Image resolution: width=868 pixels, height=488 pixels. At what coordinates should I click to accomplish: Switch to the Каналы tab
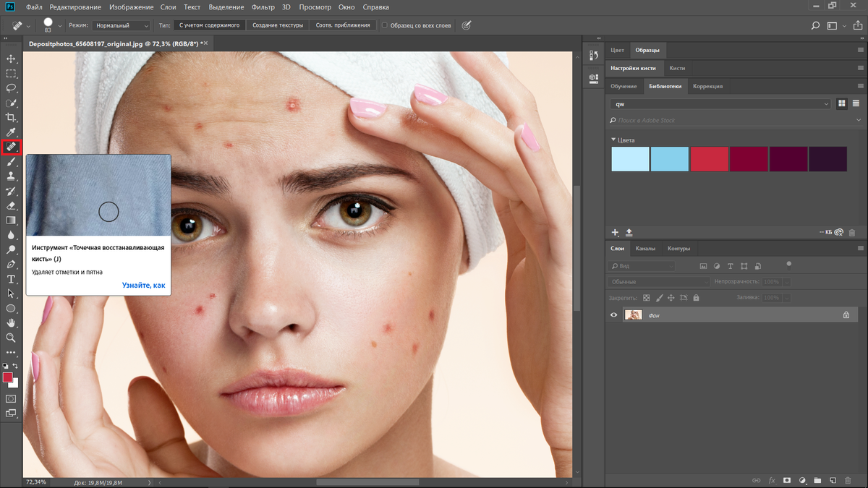click(x=645, y=248)
